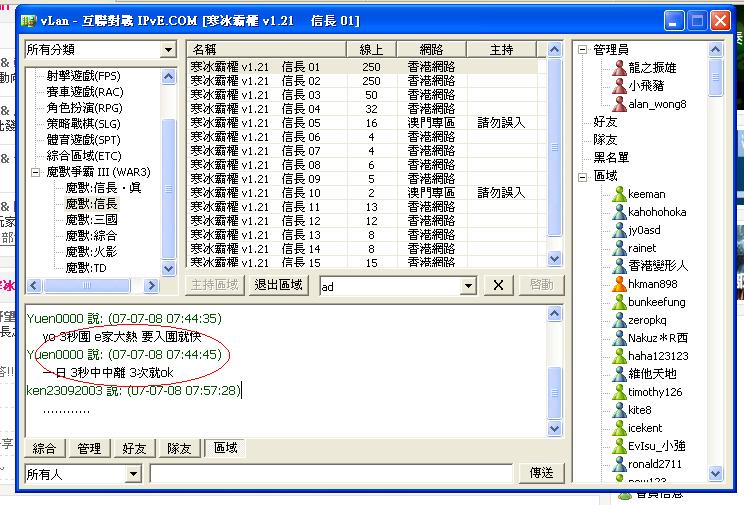
Task: Switch to the 管理 chat tab
Action: point(89,448)
